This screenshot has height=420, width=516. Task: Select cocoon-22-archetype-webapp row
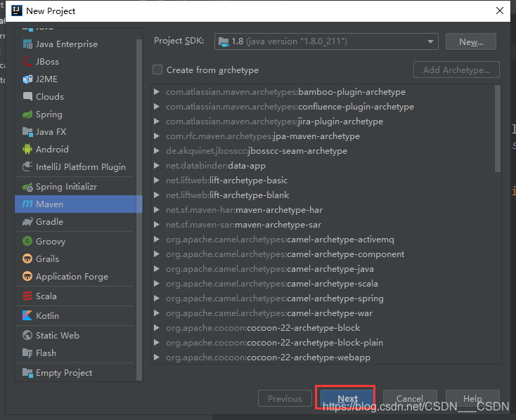click(323, 357)
